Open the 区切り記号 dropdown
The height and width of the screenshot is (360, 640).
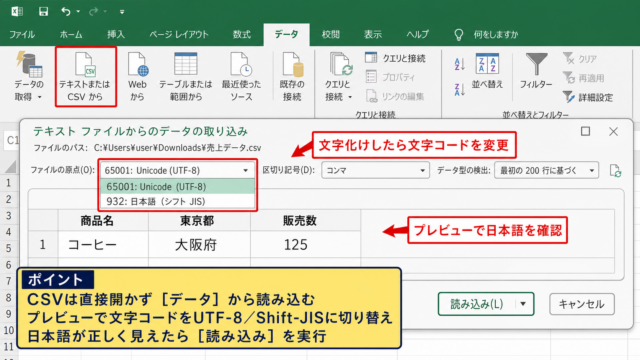(x=375, y=170)
